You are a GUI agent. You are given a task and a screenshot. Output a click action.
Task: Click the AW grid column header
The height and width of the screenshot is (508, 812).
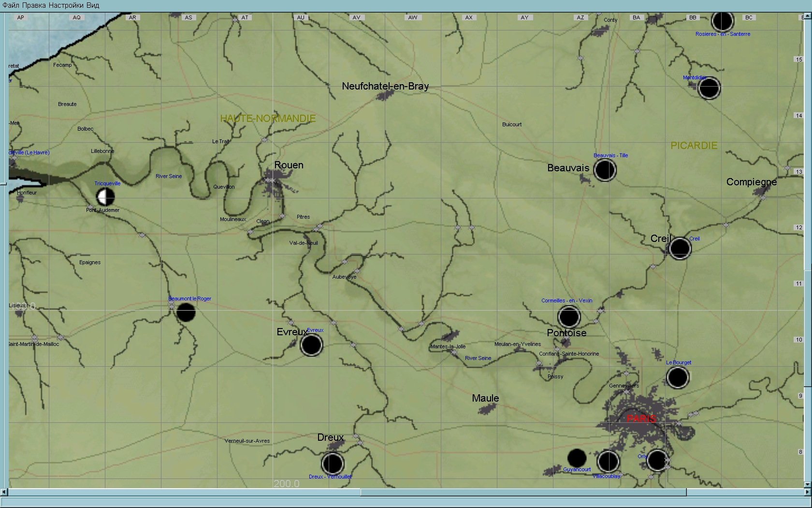[412, 17]
